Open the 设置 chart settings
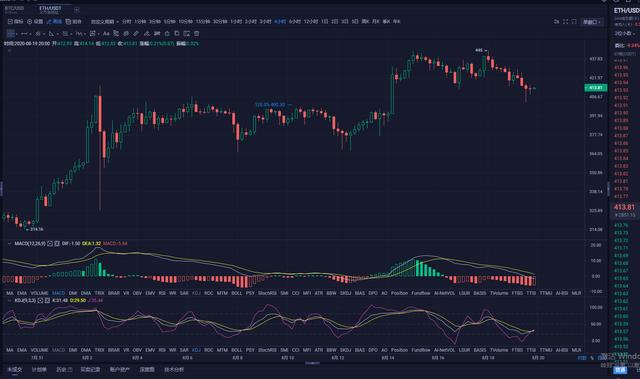Image resolution: width=640 pixels, height=379 pixels. (35, 22)
